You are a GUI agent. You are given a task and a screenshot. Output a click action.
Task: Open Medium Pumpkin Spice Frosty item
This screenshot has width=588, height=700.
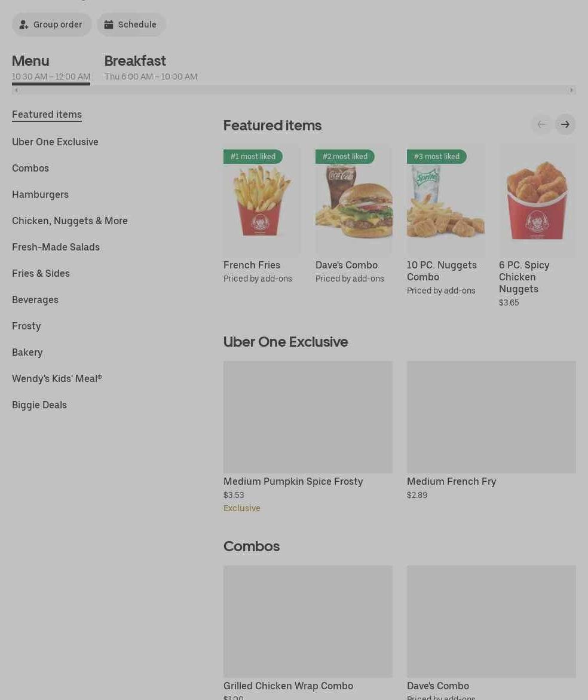pos(308,436)
